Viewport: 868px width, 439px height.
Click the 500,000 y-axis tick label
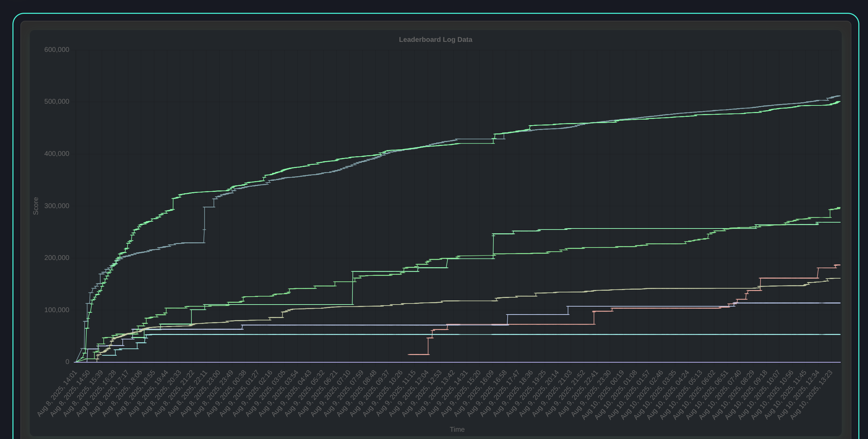pyautogui.click(x=57, y=102)
